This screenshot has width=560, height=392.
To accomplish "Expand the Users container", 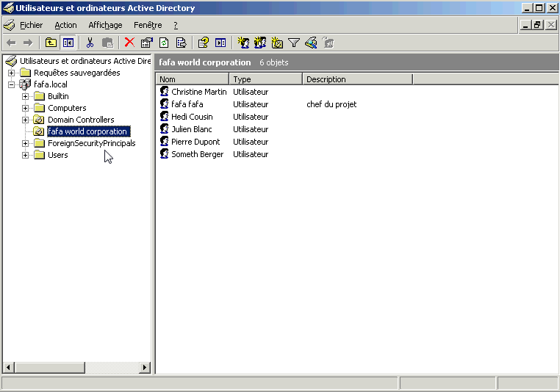I will pos(26,155).
